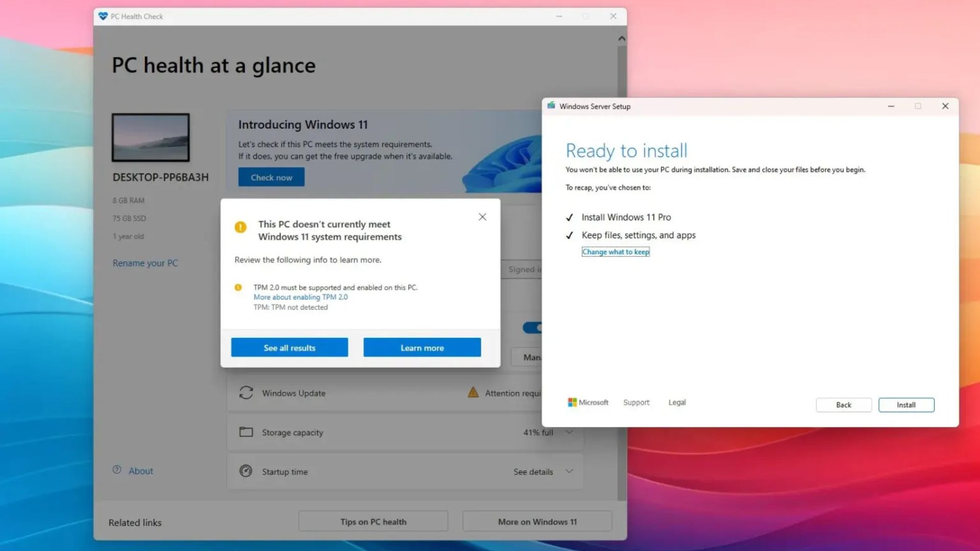
Task: Click the Startup time speedometer icon
Action: 246,471
